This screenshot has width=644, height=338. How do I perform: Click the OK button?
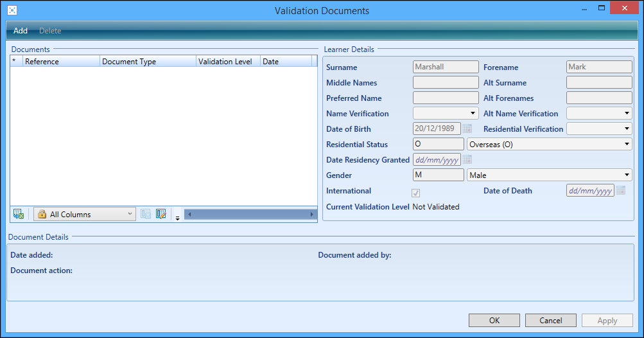(494, 320)
